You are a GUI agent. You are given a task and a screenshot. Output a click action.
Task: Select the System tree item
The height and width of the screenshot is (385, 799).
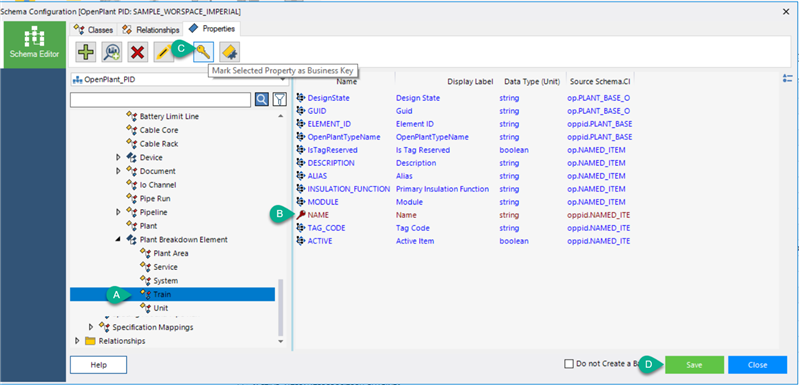coord(166,281)
